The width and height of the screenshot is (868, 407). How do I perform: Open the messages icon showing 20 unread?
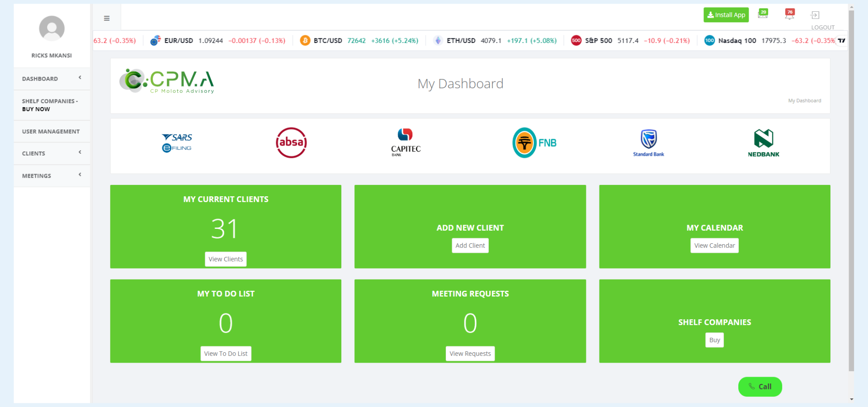[763, 14]
